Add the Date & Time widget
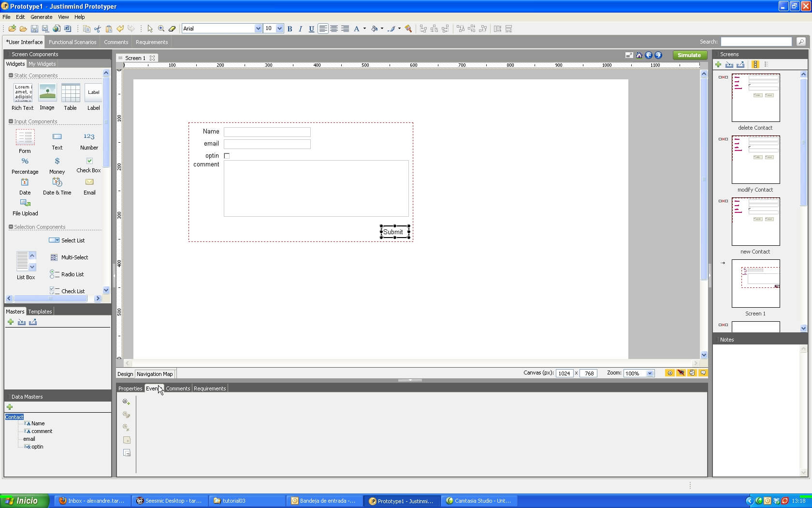Image resolution: width=812 pixels, height=508 pixels. pyautogui.click(x=57, y=182)
